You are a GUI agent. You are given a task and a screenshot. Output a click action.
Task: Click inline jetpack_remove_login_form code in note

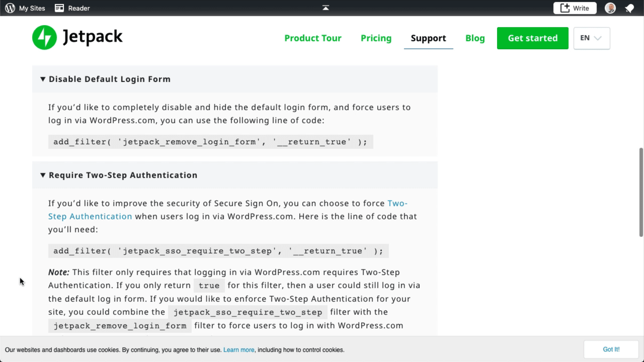click(120, 326)
